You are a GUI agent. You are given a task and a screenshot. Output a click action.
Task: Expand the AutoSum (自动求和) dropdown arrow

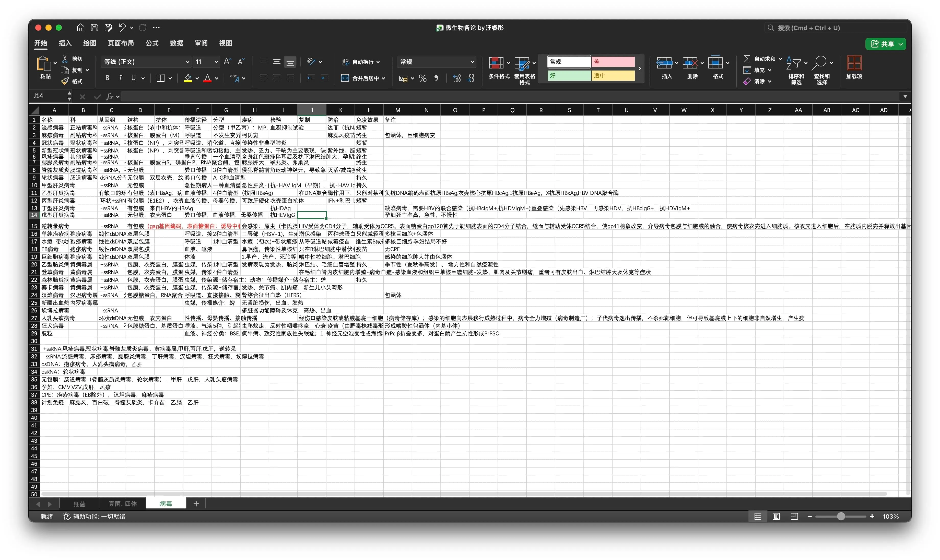(x=780, y=59)
